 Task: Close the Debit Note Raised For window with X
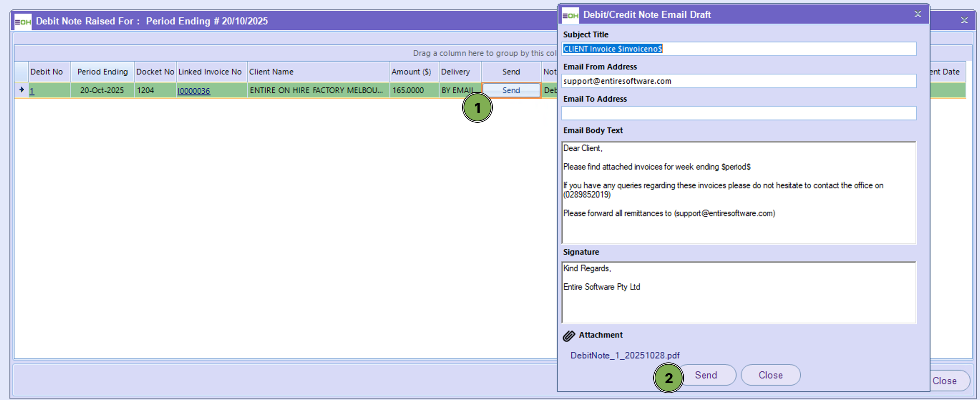coord(964,20)
